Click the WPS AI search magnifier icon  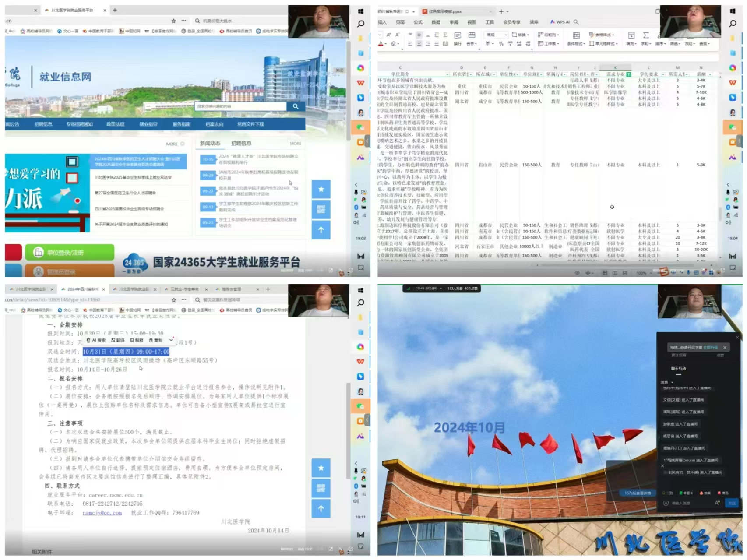point(576,22)
